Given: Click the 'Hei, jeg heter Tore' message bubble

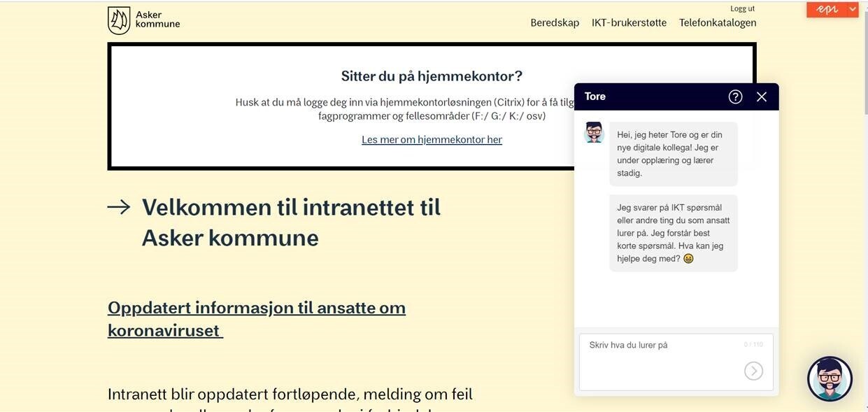Looking at the screenshot, I should coord(673,154).
